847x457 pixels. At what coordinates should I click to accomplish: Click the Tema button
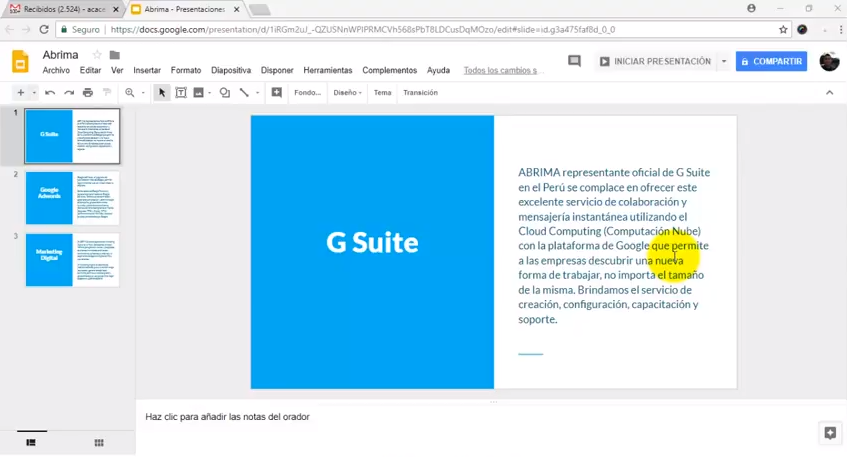(x=382, y=93)
